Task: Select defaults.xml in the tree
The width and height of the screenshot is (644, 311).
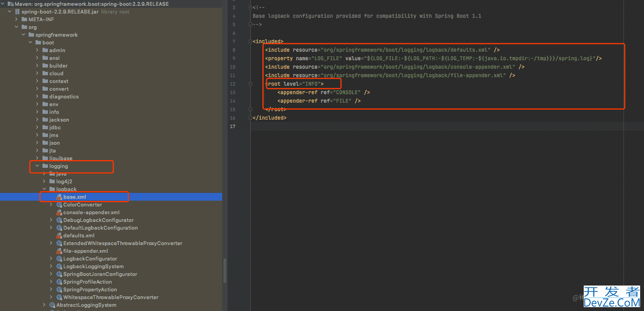Action: point(79,235)
